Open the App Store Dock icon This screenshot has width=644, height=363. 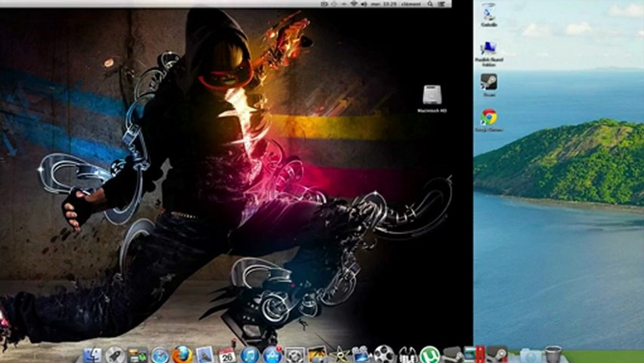tap(272, 355)
